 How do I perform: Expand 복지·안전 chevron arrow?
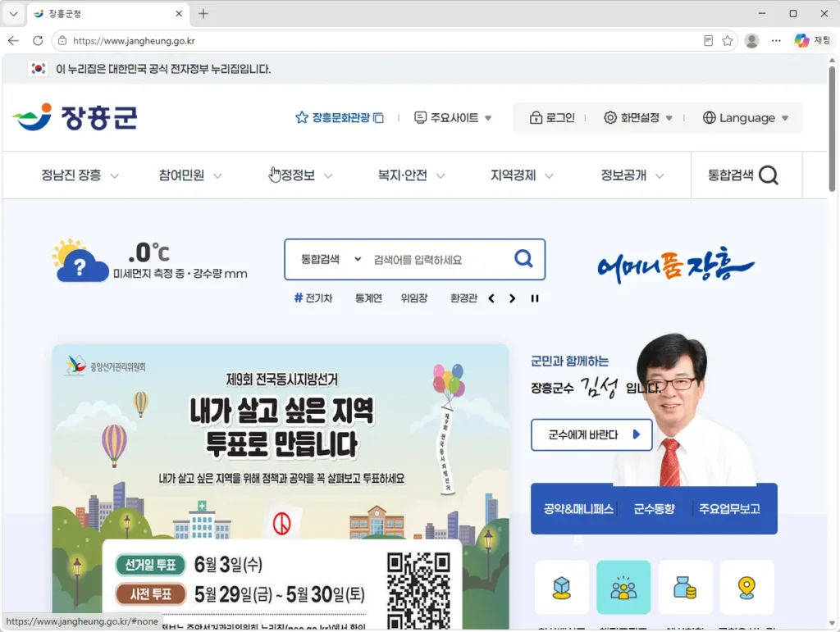(441, 176)
